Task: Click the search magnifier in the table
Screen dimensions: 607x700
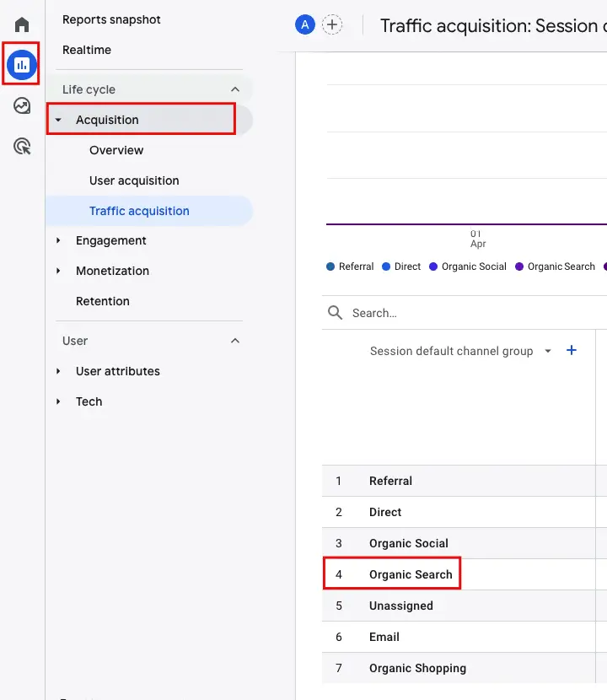Action: click(336, 312)
